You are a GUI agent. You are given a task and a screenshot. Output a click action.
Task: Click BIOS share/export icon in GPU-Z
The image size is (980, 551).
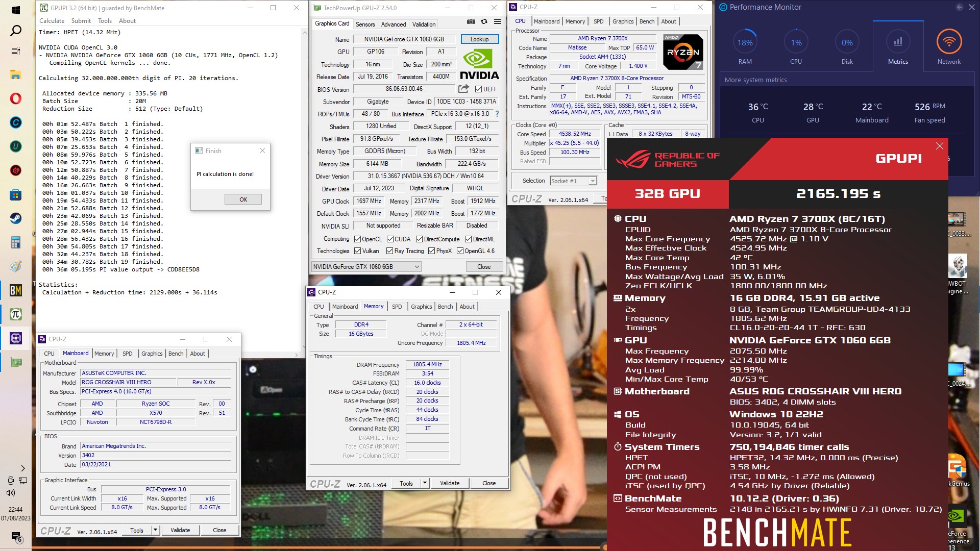pos(463,89)
